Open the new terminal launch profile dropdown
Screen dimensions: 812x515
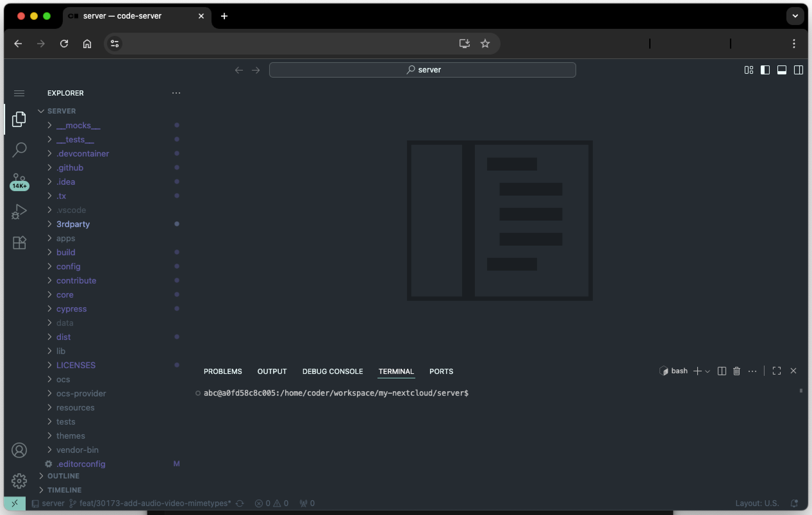(708, 371)
